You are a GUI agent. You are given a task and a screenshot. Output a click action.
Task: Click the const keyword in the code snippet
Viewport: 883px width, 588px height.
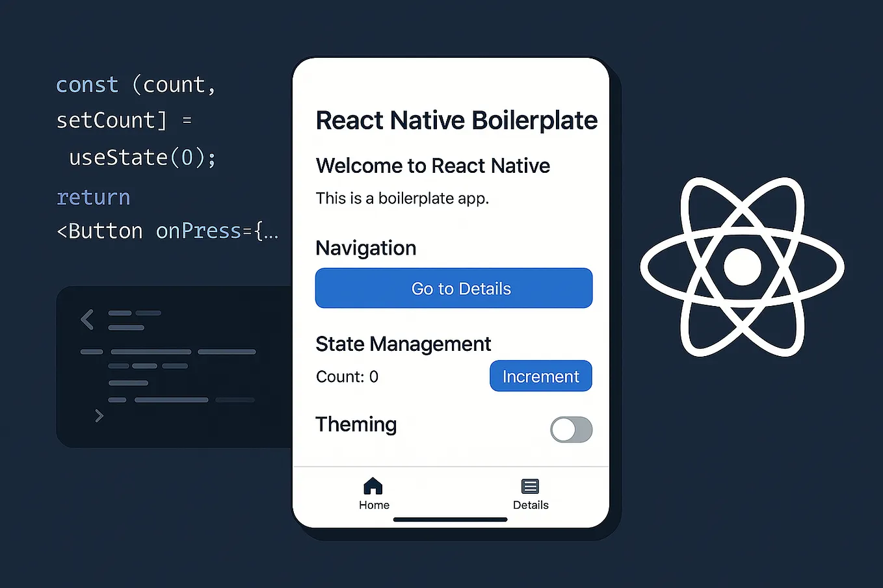tap(86, 84)
